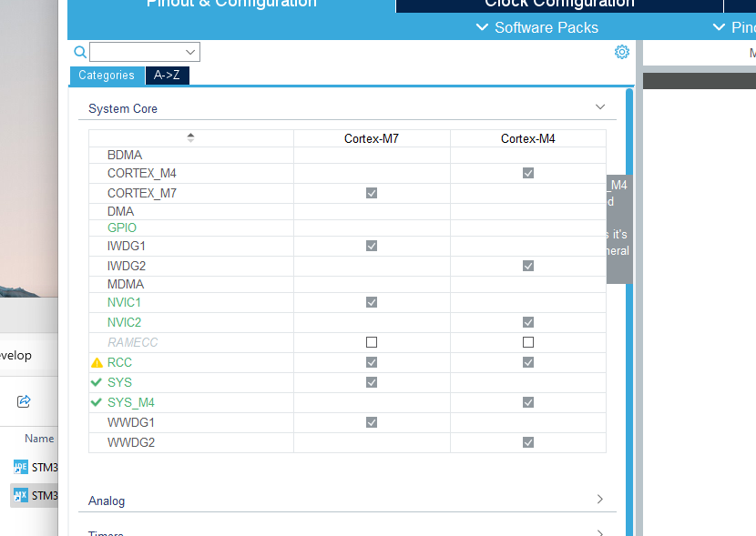
Task: Toggle CORTEX_M4 checkbox under Cortex-M4
Action: (528, 173)
